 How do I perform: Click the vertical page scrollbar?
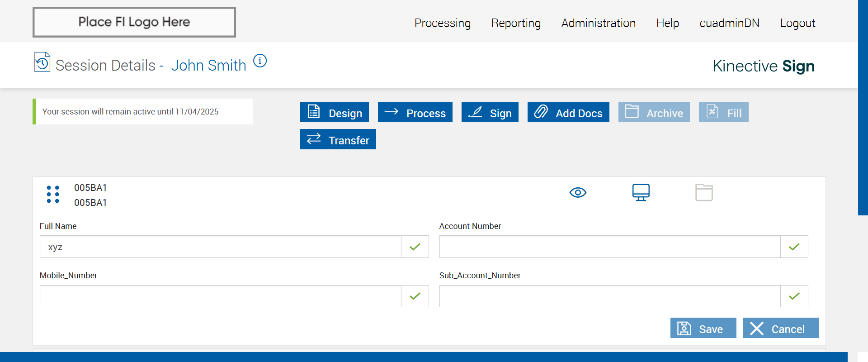pyautogui.click(x=863, y=108)
